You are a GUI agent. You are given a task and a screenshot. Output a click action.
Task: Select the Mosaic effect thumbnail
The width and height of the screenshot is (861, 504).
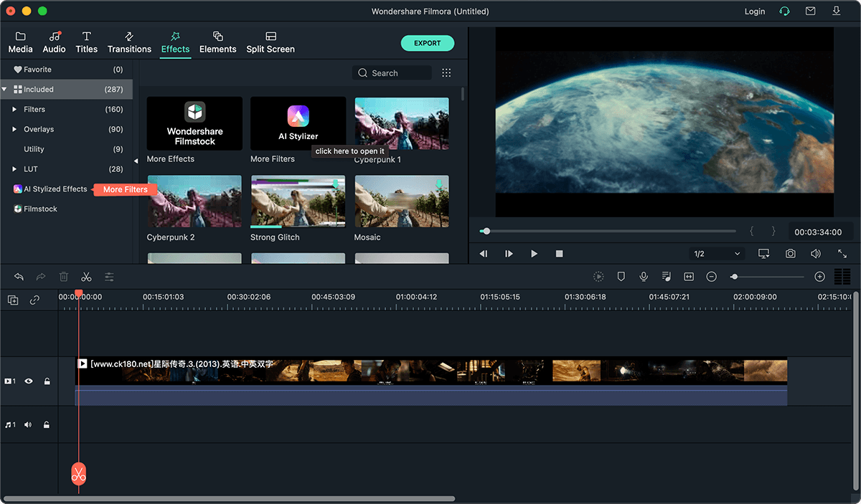coord(402,201)
